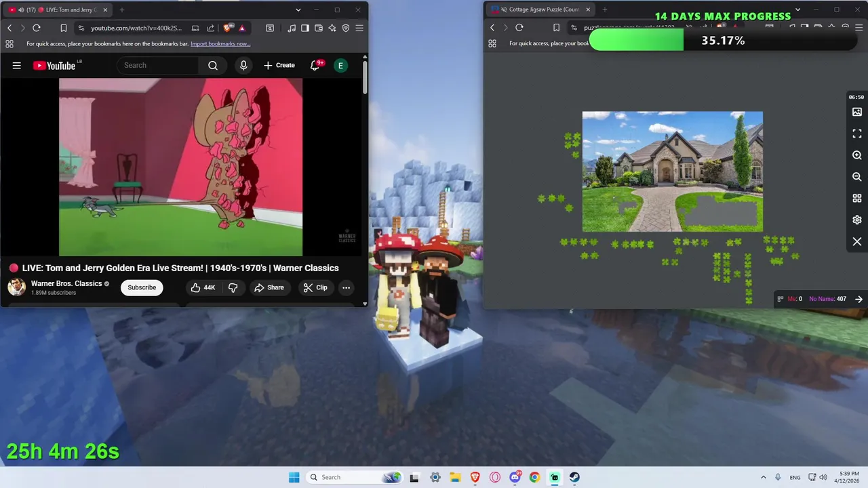Open Warner Bros. Classics channel name

[66, 283]
